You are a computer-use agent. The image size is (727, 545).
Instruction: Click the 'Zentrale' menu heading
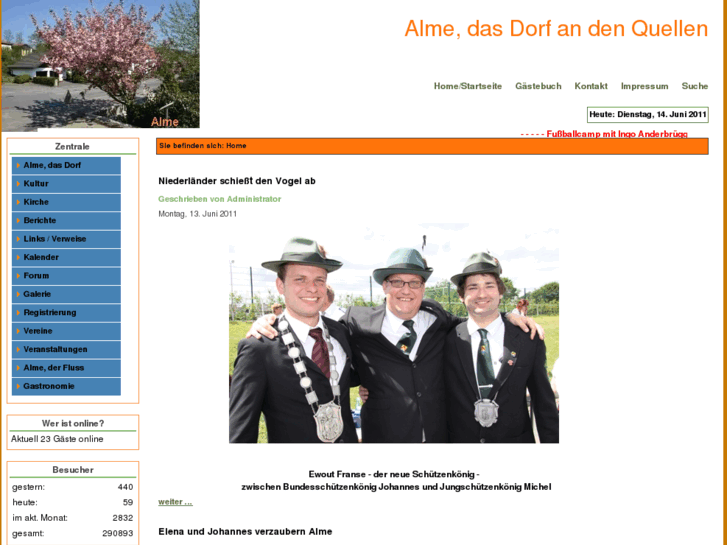click(x=72, y=147)
